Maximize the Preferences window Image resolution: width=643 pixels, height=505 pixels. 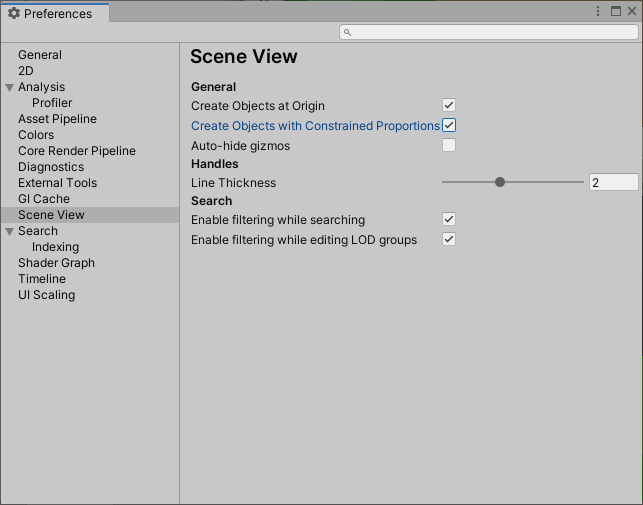tap(616, 11)
